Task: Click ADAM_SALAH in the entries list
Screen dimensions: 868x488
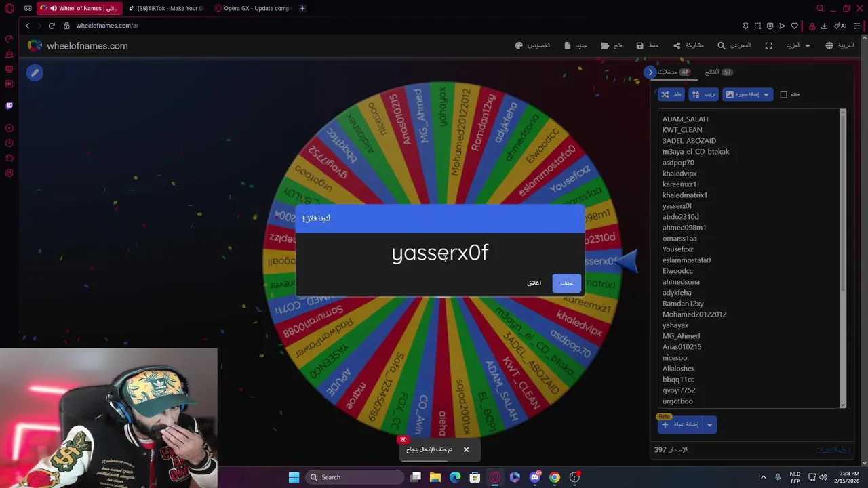Action: [x=685, y=119]
